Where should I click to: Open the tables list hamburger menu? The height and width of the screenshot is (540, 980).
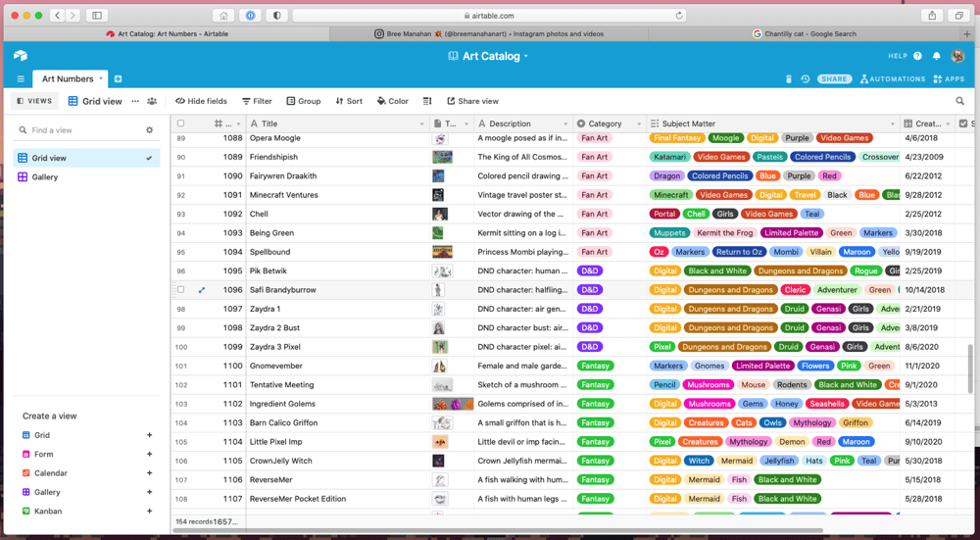(x=21, y=78)
